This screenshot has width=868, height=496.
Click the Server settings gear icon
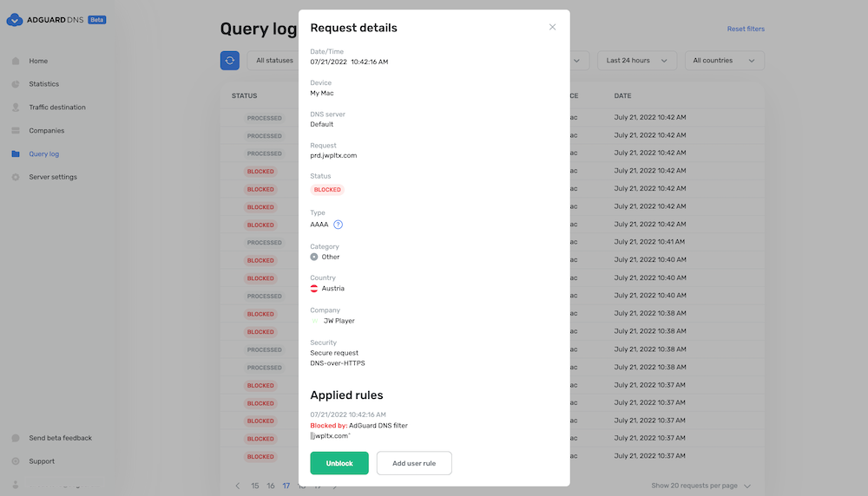[x=16, y=177]
